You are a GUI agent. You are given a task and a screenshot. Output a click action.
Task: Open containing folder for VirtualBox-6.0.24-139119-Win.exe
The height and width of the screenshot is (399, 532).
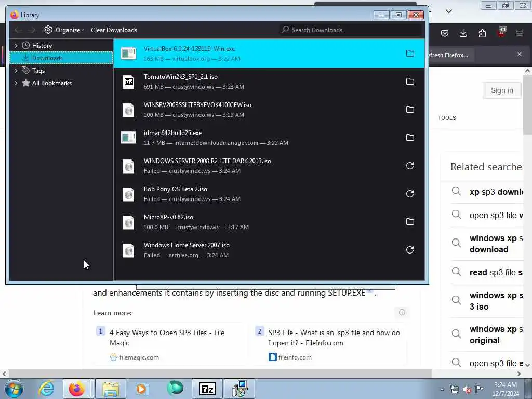[x=410, y=54]
